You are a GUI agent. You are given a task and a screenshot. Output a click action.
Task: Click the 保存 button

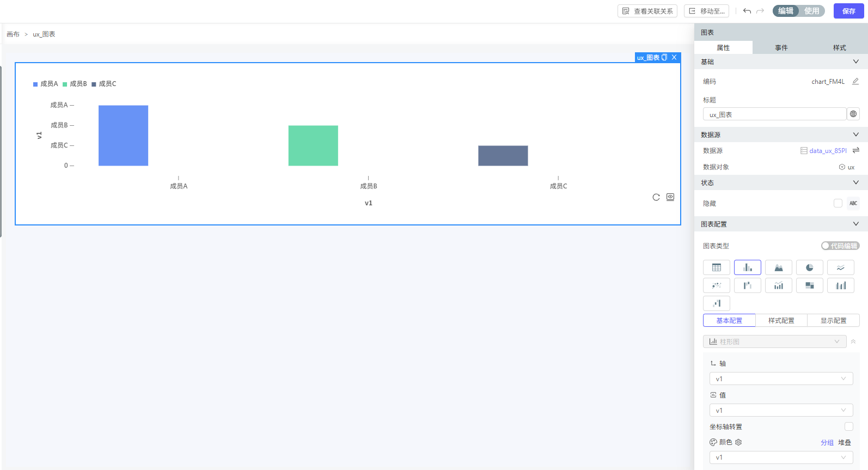tap(848, 11)
